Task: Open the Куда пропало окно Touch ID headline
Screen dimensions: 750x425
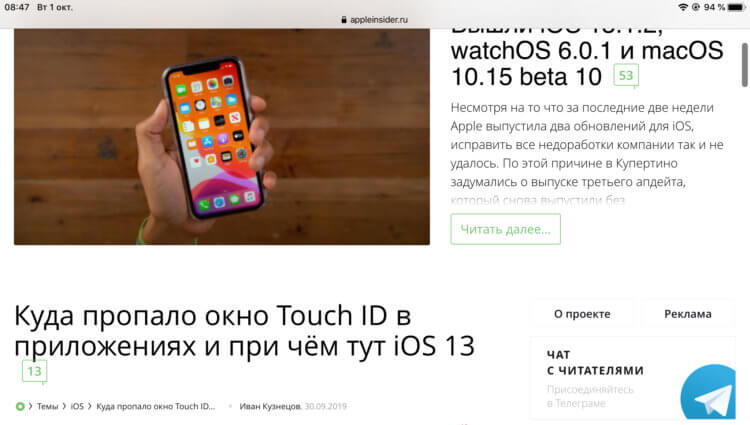Action: point(244,331)
